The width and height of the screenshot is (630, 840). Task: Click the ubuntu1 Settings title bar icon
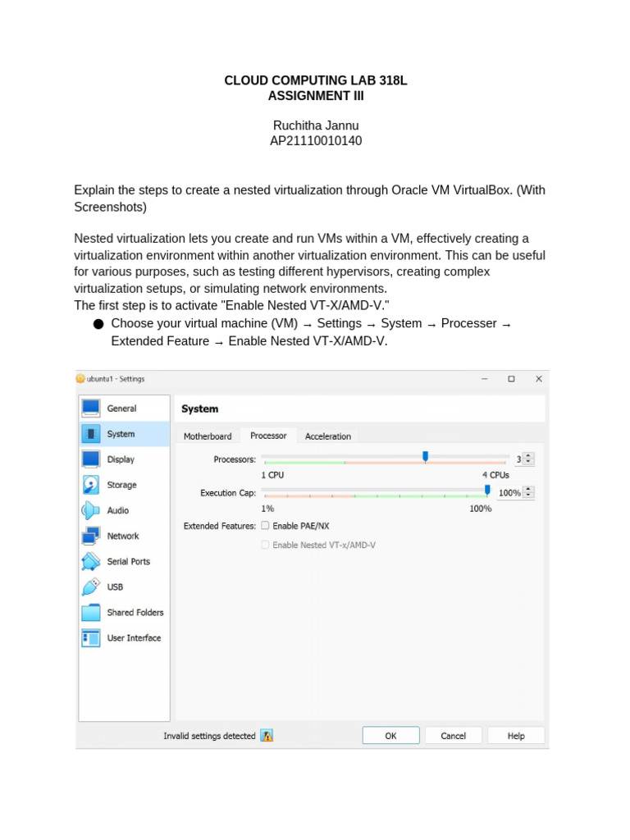[x=80, y=379]
